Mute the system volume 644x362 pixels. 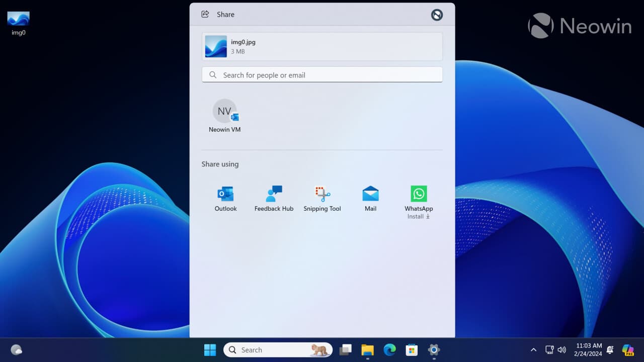562,349
